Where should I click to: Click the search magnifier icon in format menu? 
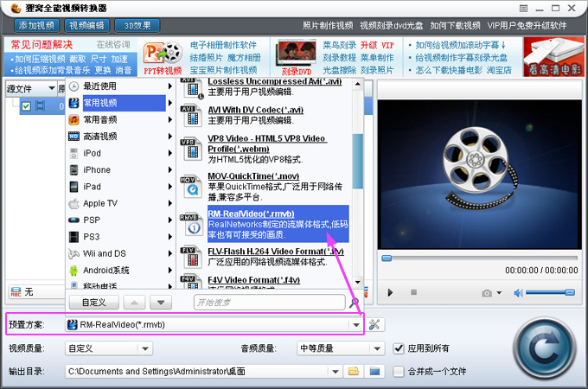[354, 302]
